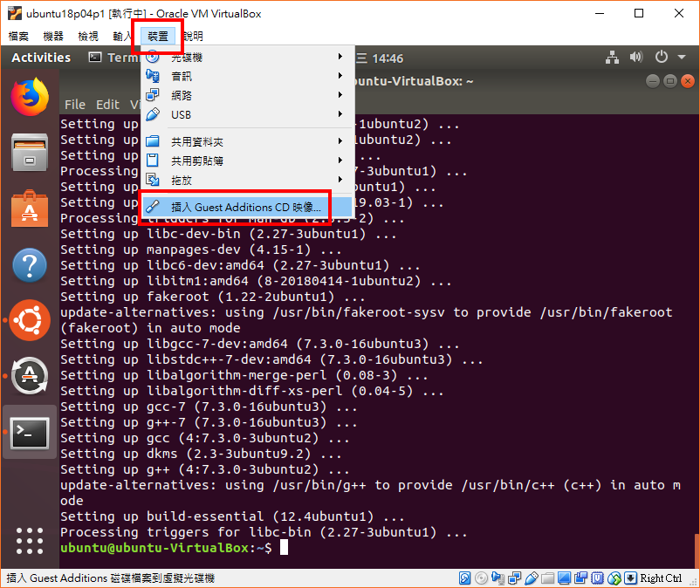Viewport: 700px width, 588px height.
Task: Open the 說明 menu
Action: pyautogui.click(x=193, y=36)
